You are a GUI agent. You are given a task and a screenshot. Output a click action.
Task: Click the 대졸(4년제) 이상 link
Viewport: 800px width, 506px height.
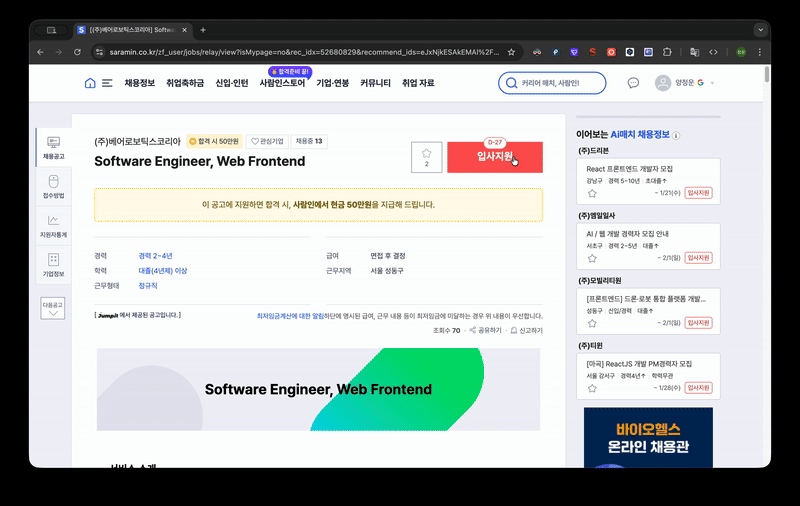tap(163, 271)
